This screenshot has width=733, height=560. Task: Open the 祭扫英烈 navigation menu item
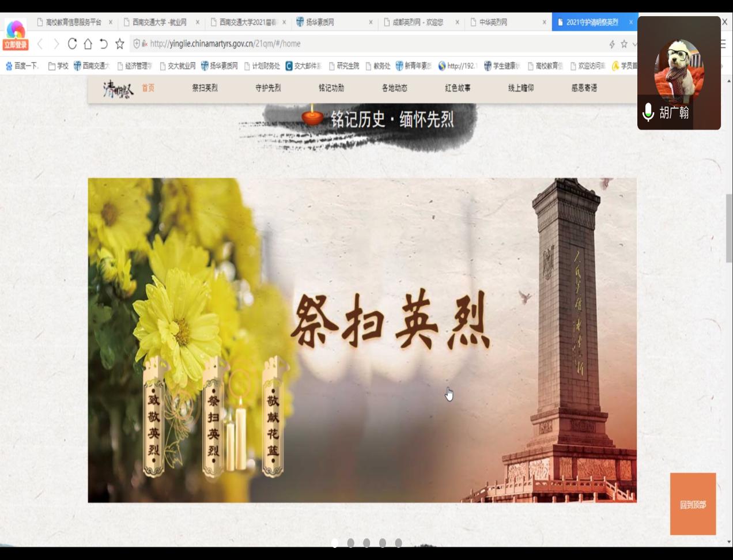pyautogui.click(x=205, y=88)
